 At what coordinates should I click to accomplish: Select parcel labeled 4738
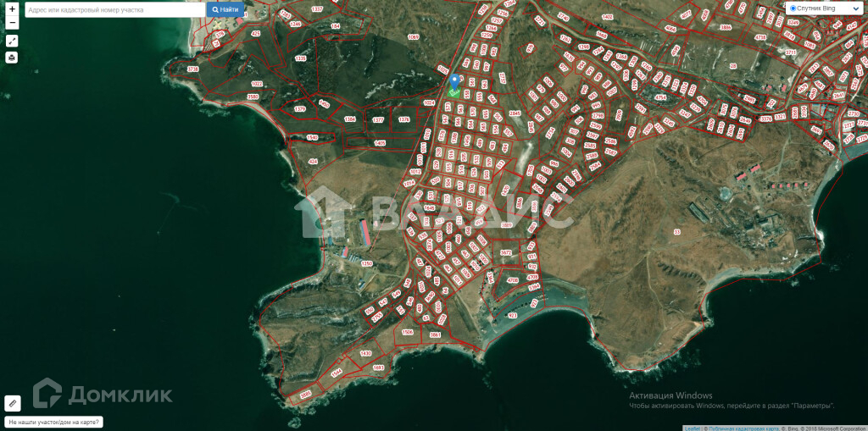[760, 37]
